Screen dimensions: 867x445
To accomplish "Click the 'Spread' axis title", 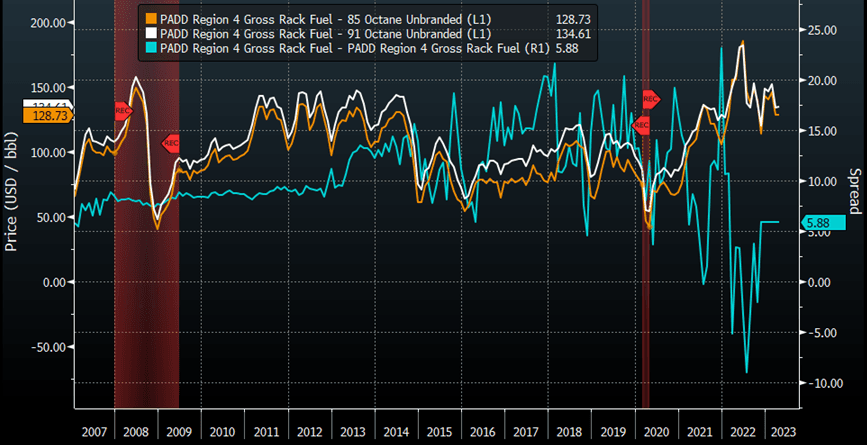I will (855, 190).
